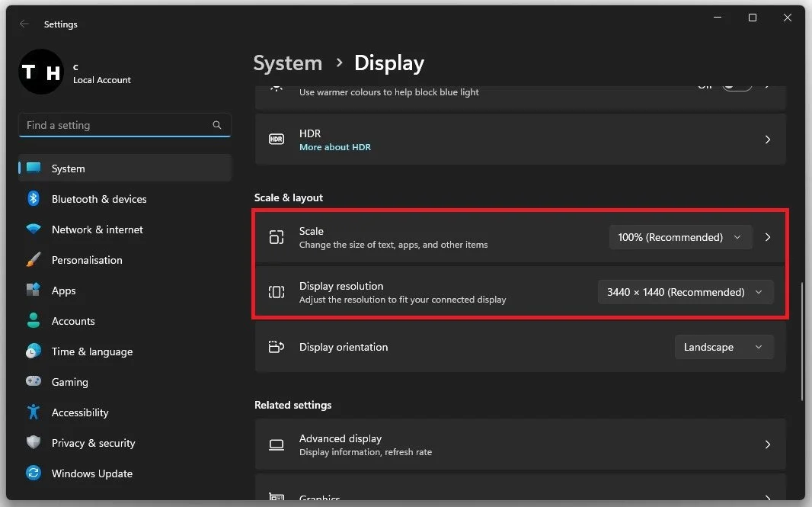Expand the Scale row chevron
The width and height of the screenshot is (812, 507).
tap(768, 237)
